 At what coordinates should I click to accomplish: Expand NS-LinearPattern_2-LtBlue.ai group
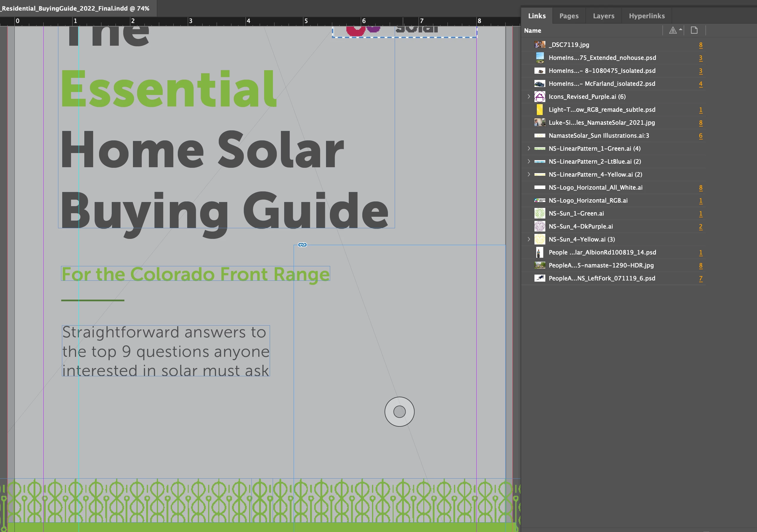(x=529, y=161)
